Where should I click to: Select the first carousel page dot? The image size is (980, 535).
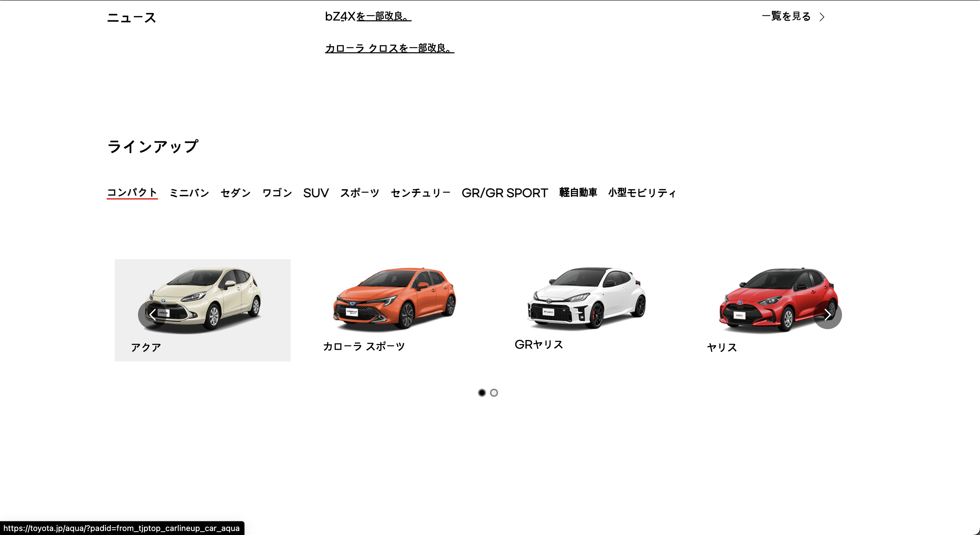(x=482, y=393)
